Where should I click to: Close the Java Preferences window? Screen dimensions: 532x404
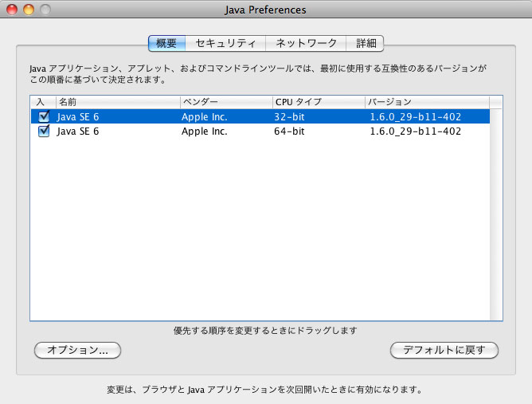(11, 10)
